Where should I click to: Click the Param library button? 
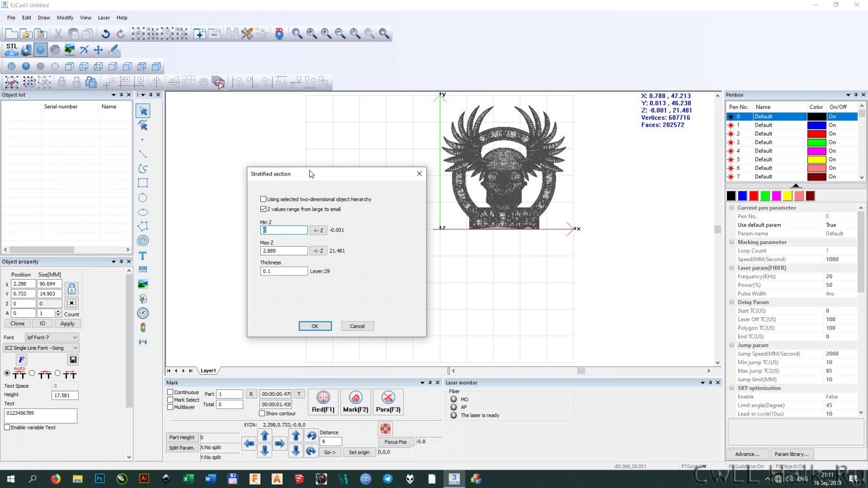tap(792, 454)
